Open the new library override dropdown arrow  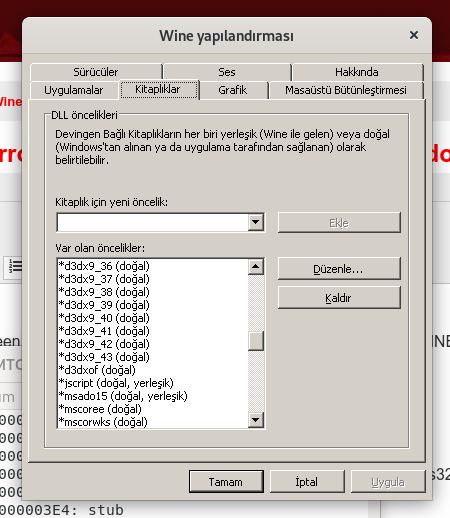(256, 222)
